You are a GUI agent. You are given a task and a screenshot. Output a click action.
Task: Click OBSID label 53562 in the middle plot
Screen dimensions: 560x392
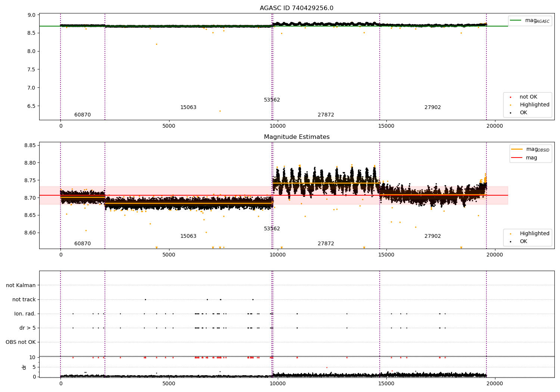(272, 229)
